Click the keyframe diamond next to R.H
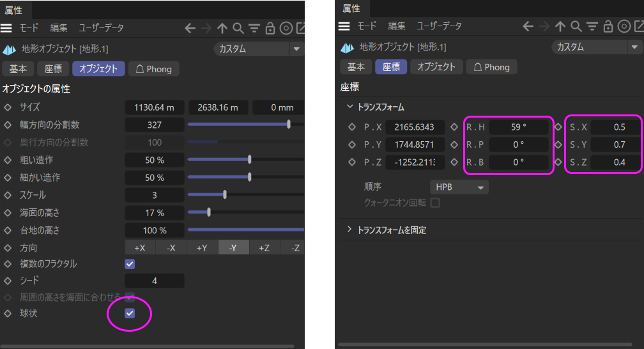The image size is (644, 349). [x=454, y=127]
